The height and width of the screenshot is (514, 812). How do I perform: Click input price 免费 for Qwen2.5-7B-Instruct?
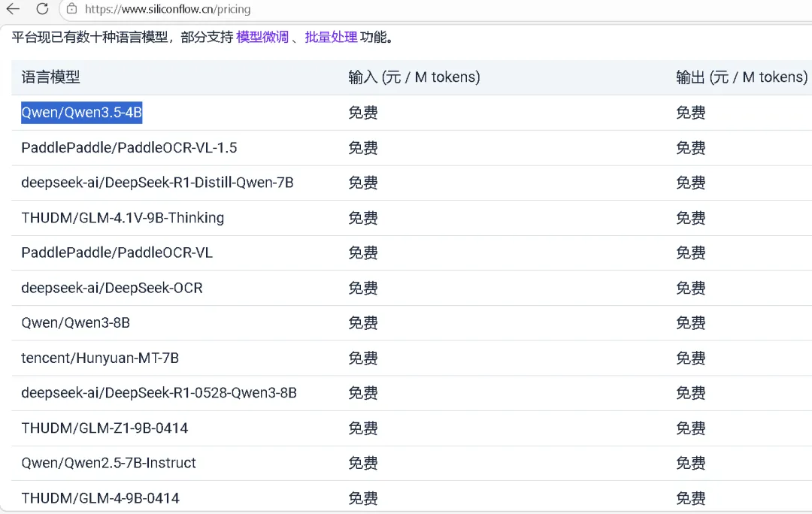click(x=363, y=463)
